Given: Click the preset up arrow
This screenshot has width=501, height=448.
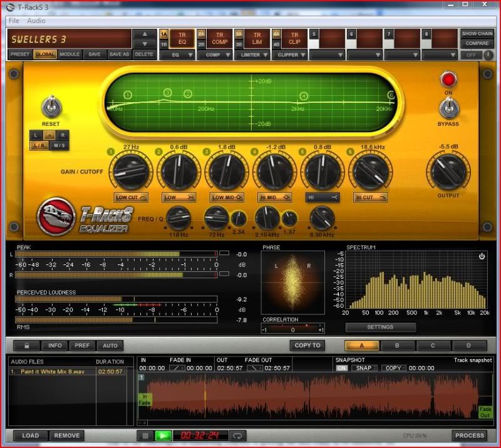Looking at the screenshot, I should coord(145,34).
